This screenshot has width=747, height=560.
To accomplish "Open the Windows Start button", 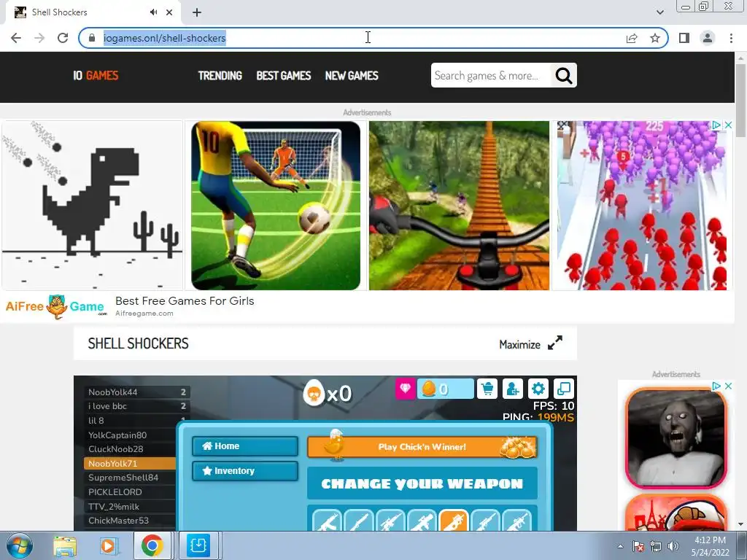I will (x=20, y=545).
